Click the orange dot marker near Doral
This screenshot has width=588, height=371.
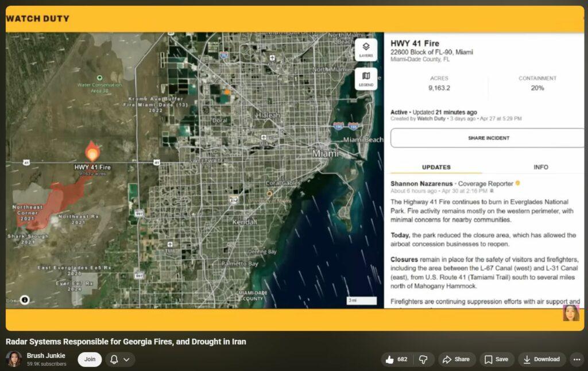tap(227, 91)
